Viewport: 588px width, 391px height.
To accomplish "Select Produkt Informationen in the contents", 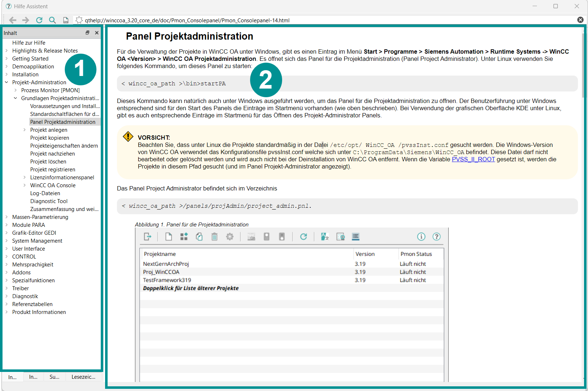I will [x=39, y=312].
